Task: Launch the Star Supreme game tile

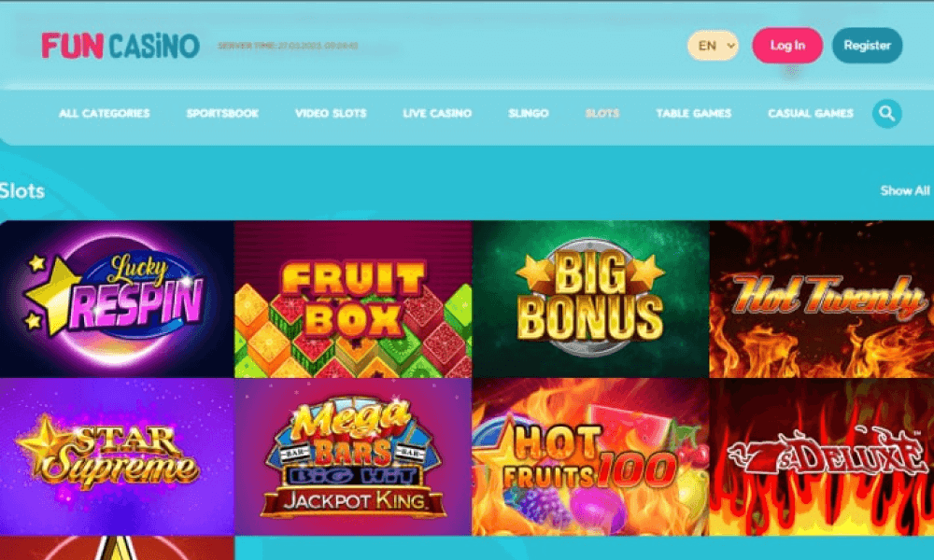Action: click(x=117, y=457)
